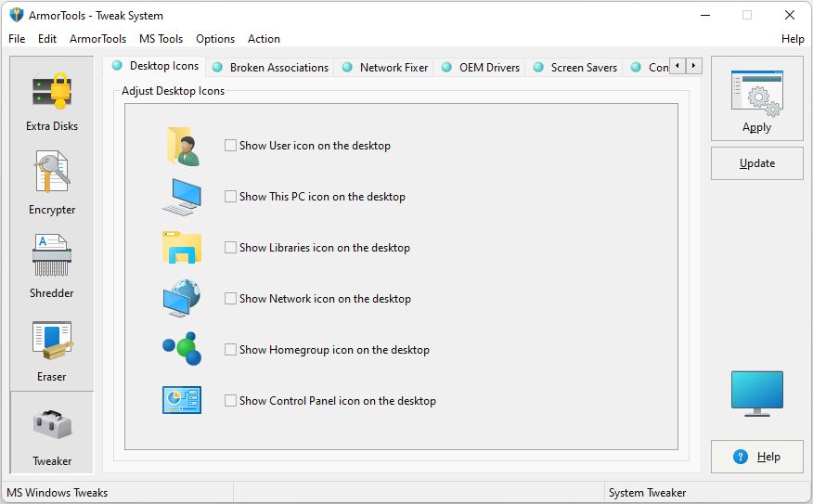Open the MS Tools menu
Image resolution: width=813 pixels, height=504 pixels.
pyautogui.click(x=161, y=39)
